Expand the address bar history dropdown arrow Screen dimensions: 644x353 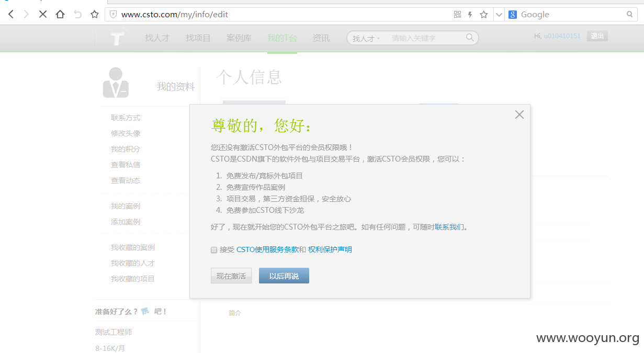(499, 15)
